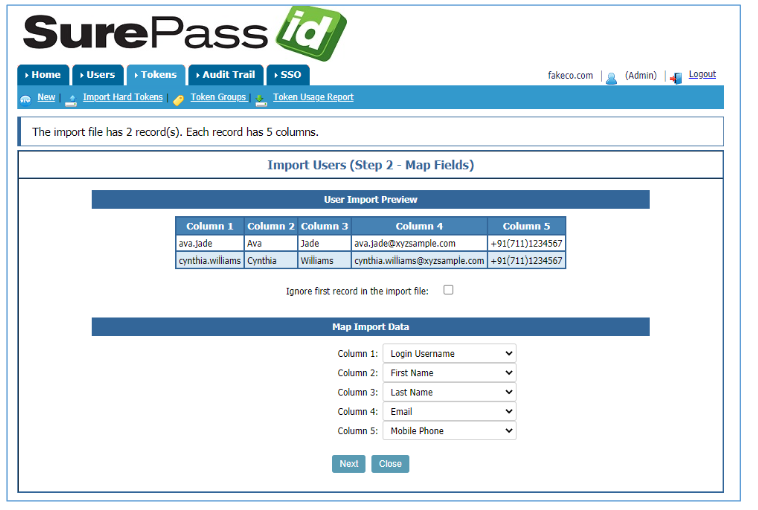Click the cynthia.williams@xyzsample.com email cell
This screenshot has width=758, height=510.
tap(419, 261)
